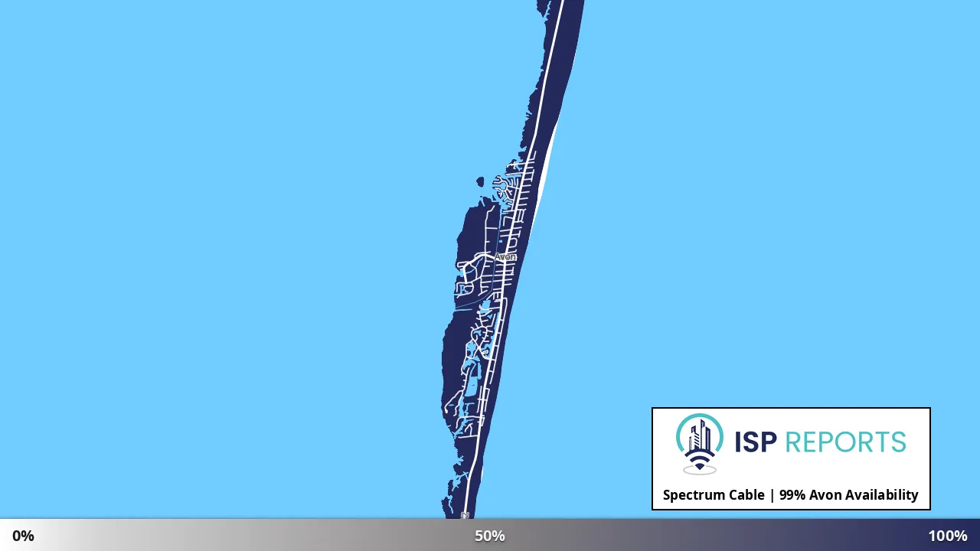Click the 100% label on legend bar
This screenshot has width=980, height=551.
coord(948,536)
